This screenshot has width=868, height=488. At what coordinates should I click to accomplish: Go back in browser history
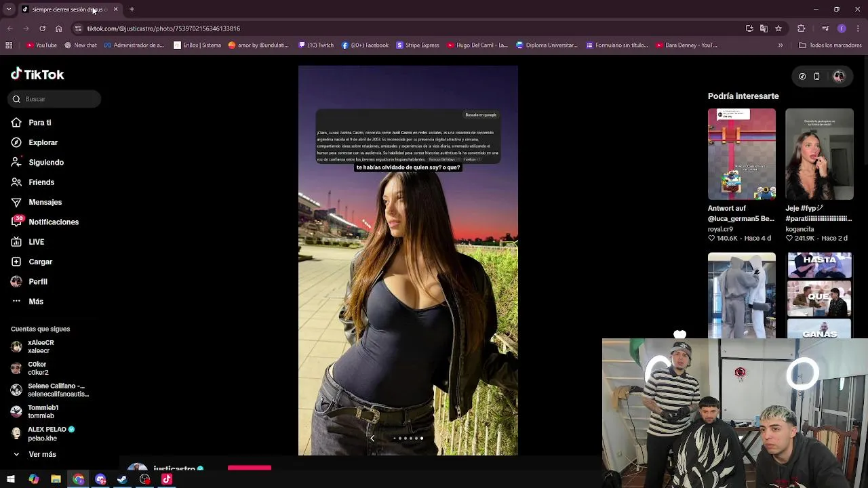coord(9,28)
